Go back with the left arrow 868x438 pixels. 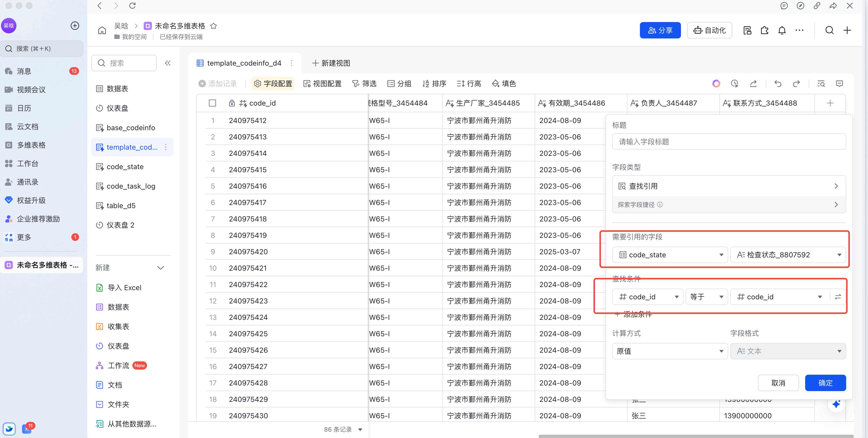pyautogui.click(x=99, y=6)
